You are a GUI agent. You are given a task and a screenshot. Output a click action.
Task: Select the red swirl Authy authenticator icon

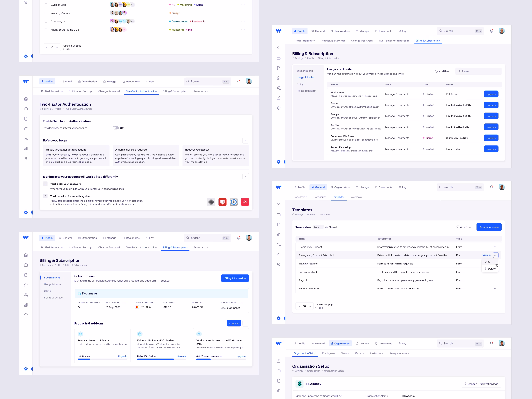(245, 202)
